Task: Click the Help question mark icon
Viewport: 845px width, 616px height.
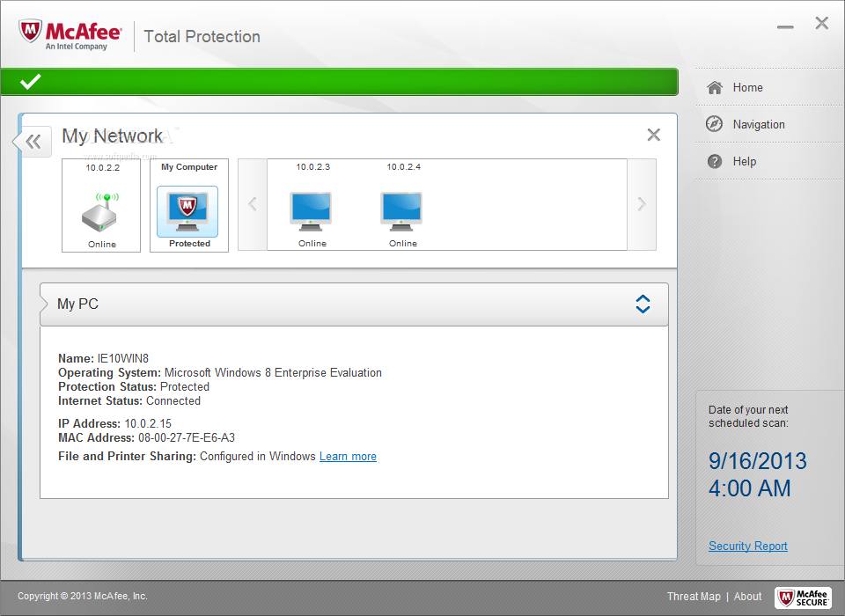Action: pos(715,161)
